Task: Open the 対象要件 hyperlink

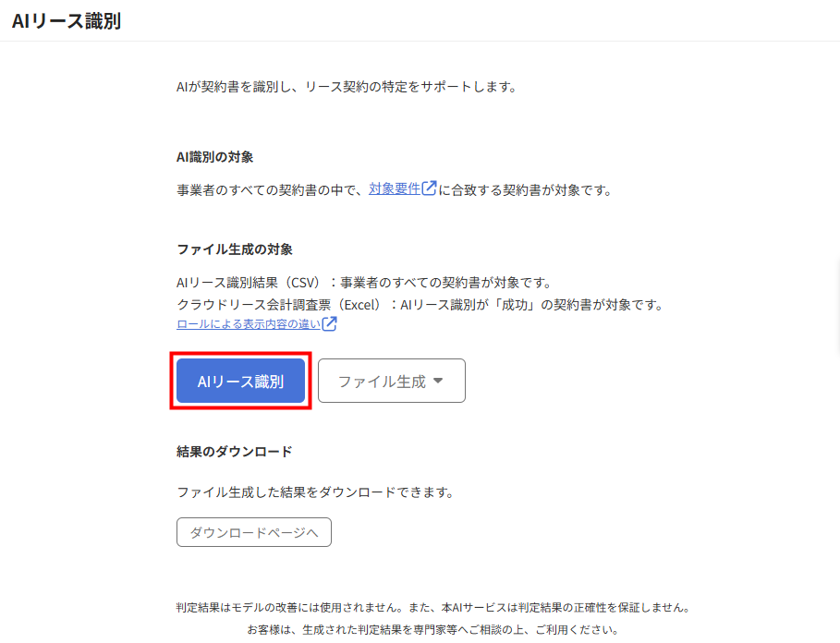Action: pyautogui.click(x=395, y=189)
